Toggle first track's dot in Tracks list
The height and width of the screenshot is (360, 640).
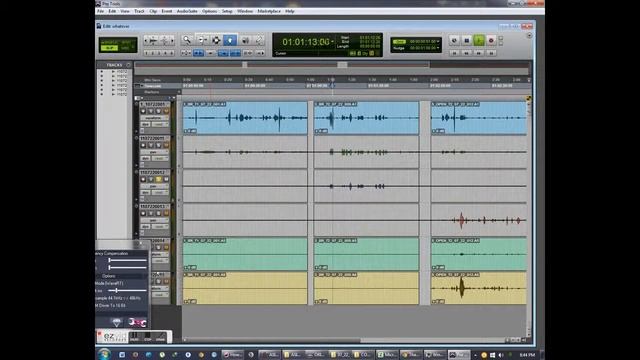102,71
